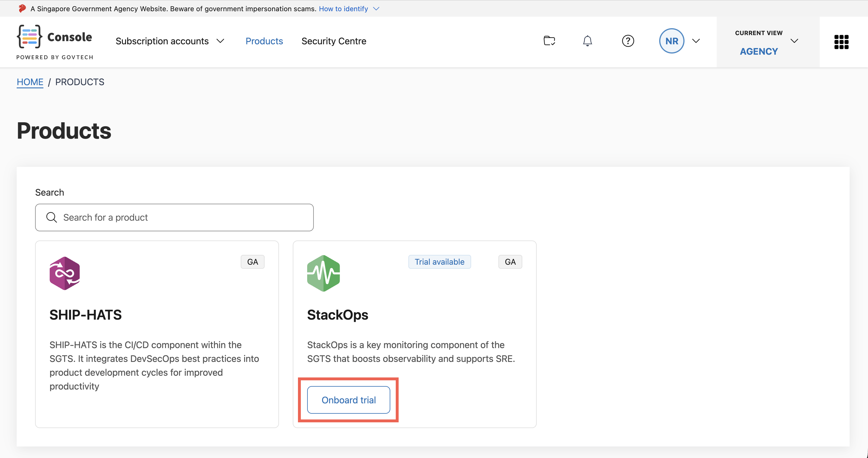Click the Onboard trial button

click(x=348, y=400)
